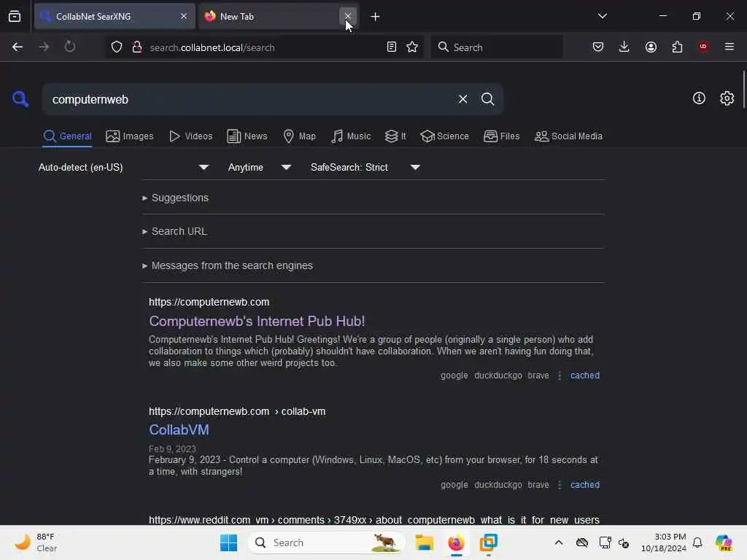Click the page vertical scrollbar
The width and height of the screenshot is (747, 560).
point(743,90)
